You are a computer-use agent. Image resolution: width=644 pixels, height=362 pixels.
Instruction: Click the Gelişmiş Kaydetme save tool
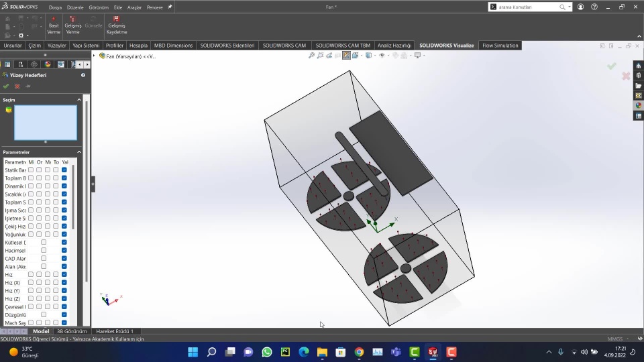pos(117,25)
